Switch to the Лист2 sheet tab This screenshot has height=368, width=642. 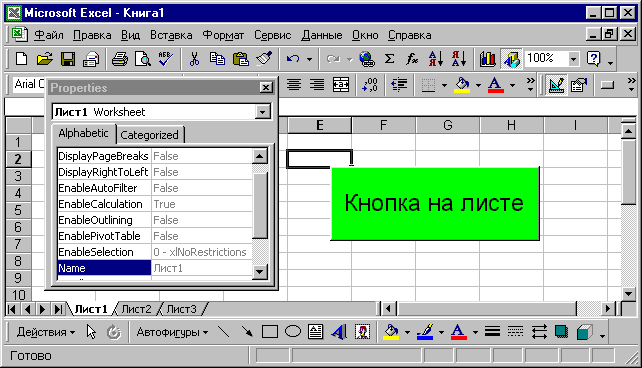click(137, 309)
